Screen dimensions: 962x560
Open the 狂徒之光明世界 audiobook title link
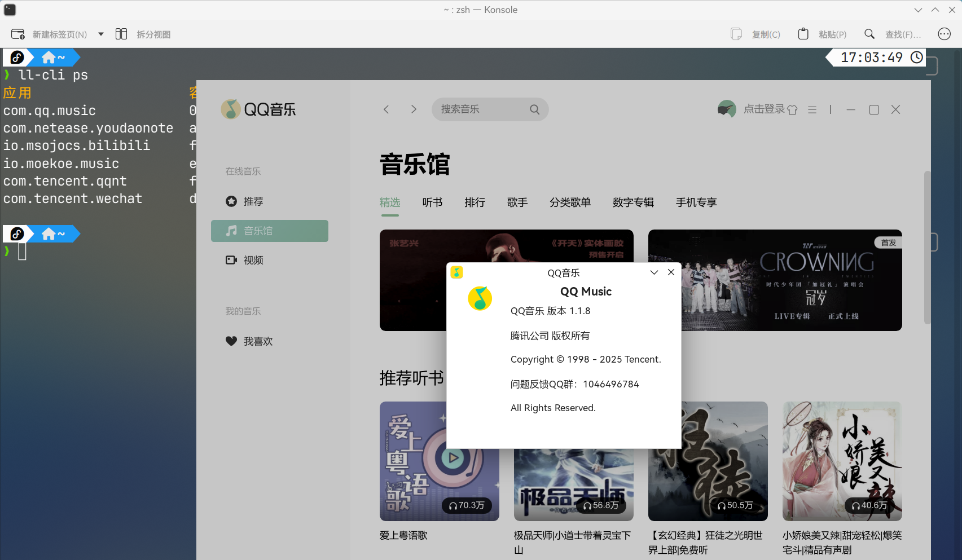(705, 543)
